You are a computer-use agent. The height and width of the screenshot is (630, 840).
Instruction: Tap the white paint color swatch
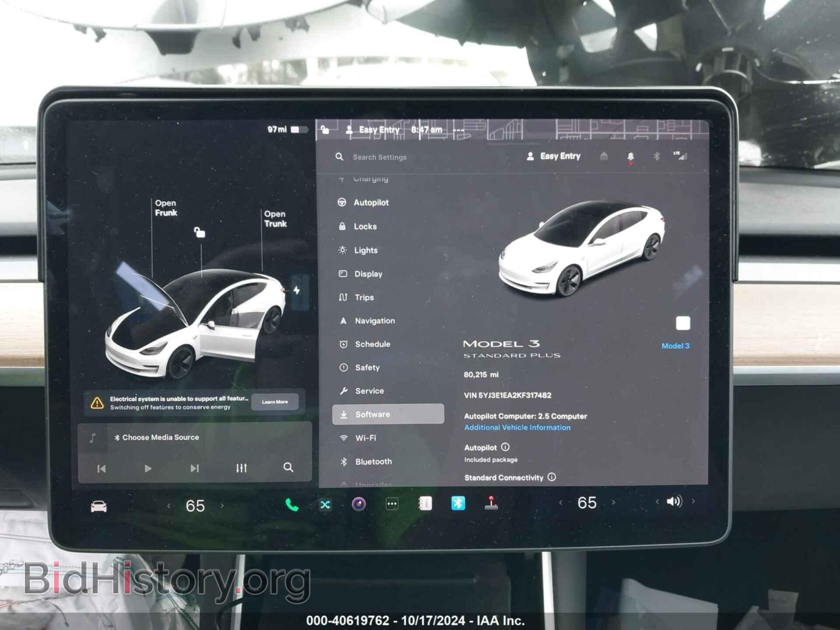pyautogui.click(x=683, y=323)
